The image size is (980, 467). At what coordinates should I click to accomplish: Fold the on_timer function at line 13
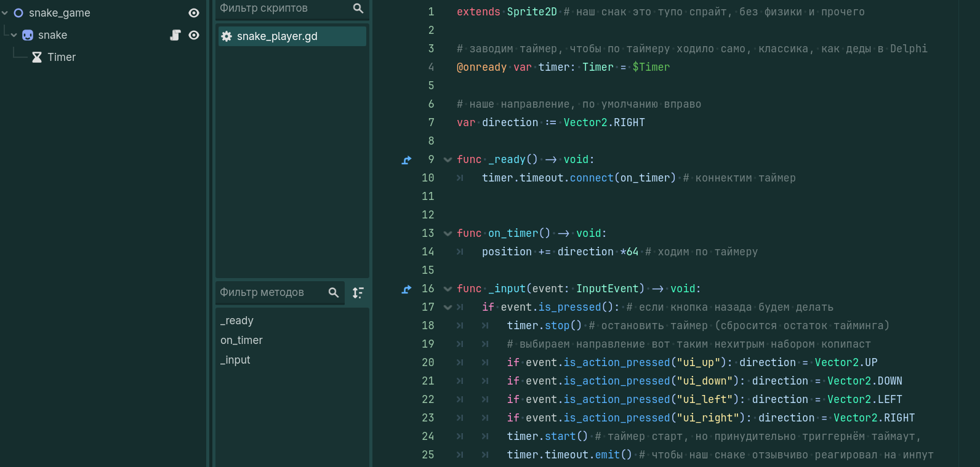[x=448, y=234]
